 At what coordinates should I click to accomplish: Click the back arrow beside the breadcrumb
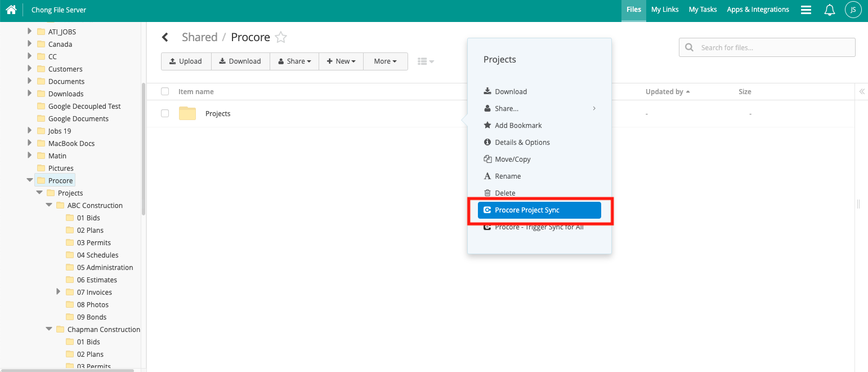(165, 37)
